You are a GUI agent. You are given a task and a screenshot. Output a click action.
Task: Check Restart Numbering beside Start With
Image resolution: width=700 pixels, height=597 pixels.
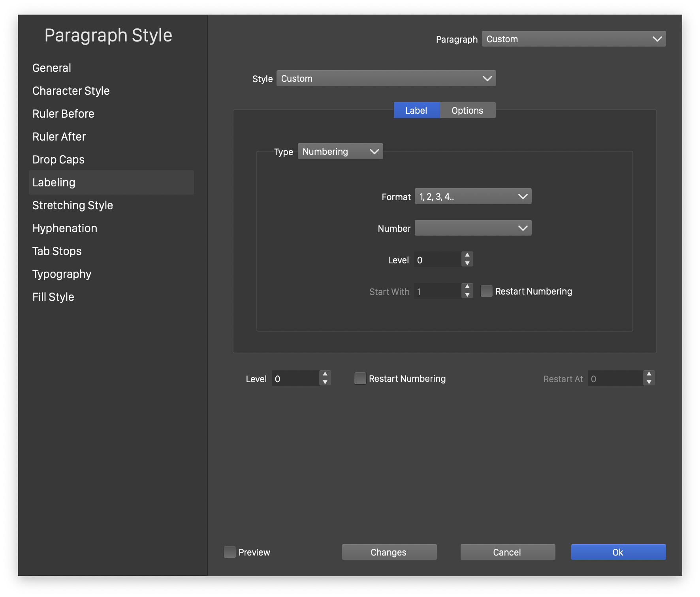coord(487,291)
